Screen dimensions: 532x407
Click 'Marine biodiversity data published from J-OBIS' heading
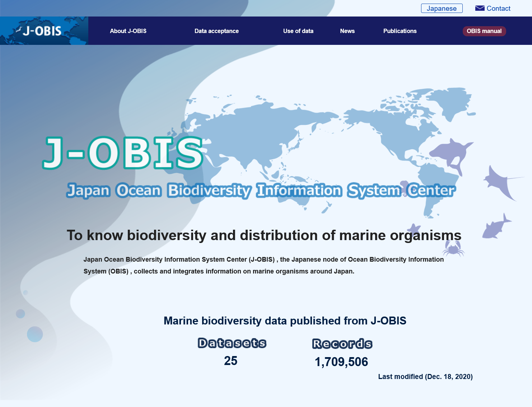(285, 321)
